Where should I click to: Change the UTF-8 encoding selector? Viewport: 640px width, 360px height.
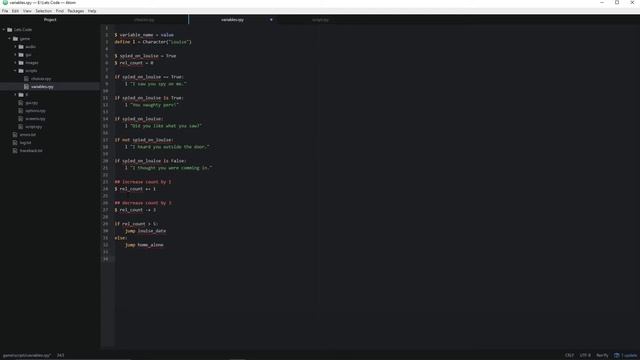(x=585, y=356)
